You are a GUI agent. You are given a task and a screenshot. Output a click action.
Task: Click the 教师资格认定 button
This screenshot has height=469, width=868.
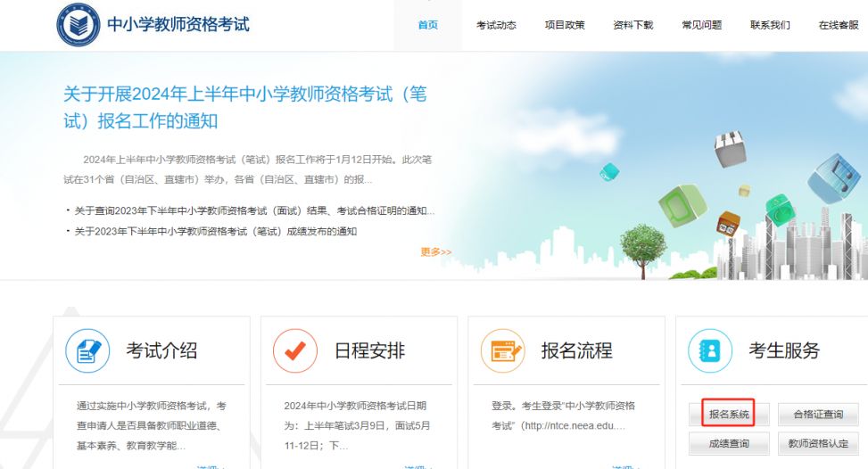pyautogui.click(x=818, y=443)
